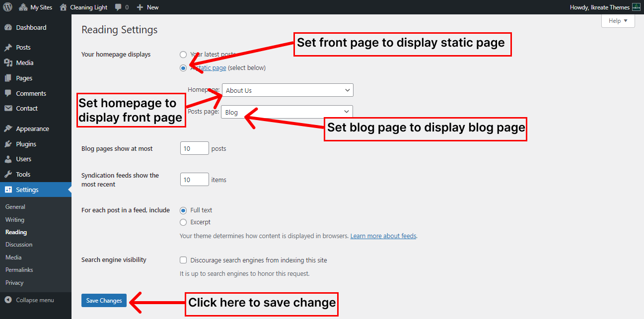Viewport: 644px width, 319px height.
Task: Click the 'Blog pages show at most' field
Action: pyautogui.click(x=194, y=148)
